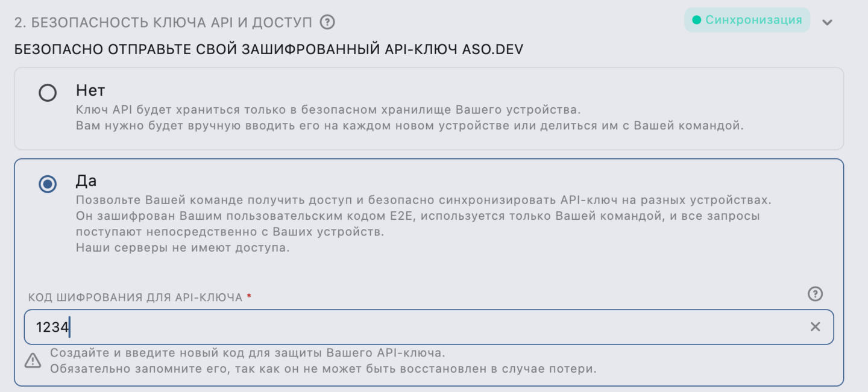This screenshot has width=868, height=392.
Task: Click the clear (X) icon in code field
Action: [815, 326]
